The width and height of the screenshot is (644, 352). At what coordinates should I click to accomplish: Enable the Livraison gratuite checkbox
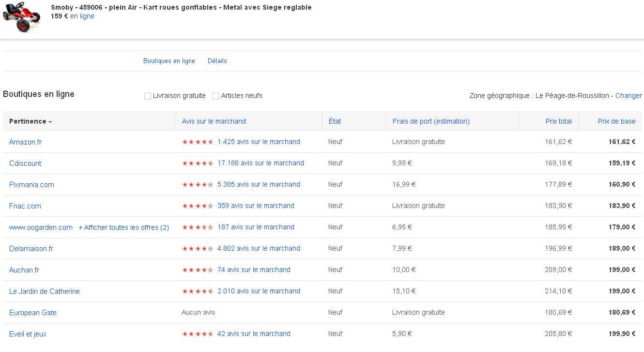coord(148,96)
